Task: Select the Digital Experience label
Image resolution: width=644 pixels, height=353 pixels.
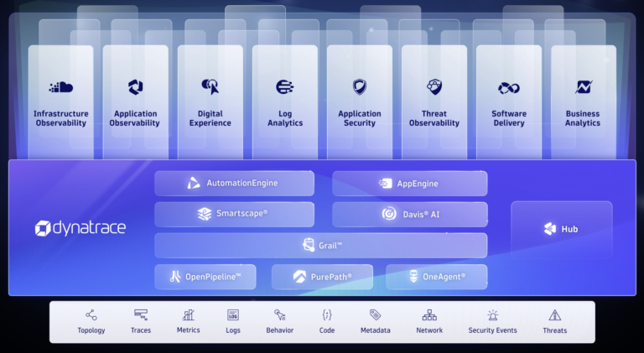Action: 210,118
